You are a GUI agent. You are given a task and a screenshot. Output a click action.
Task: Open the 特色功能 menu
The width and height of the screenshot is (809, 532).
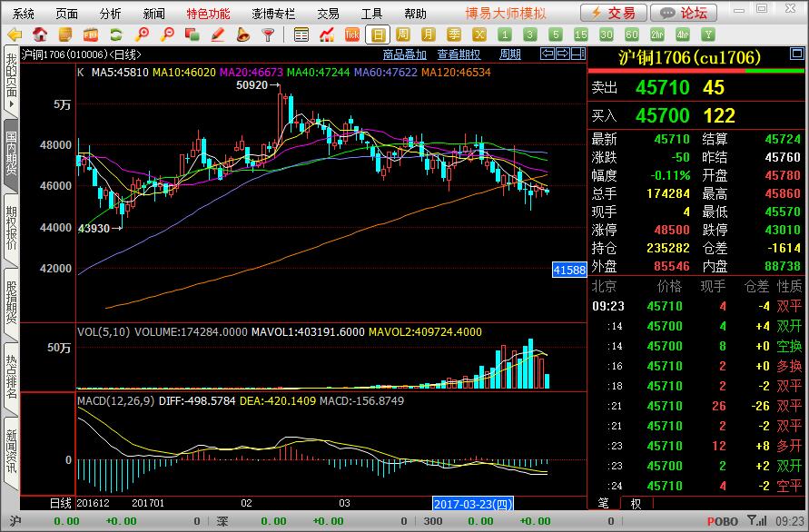(x=208, y=14)
